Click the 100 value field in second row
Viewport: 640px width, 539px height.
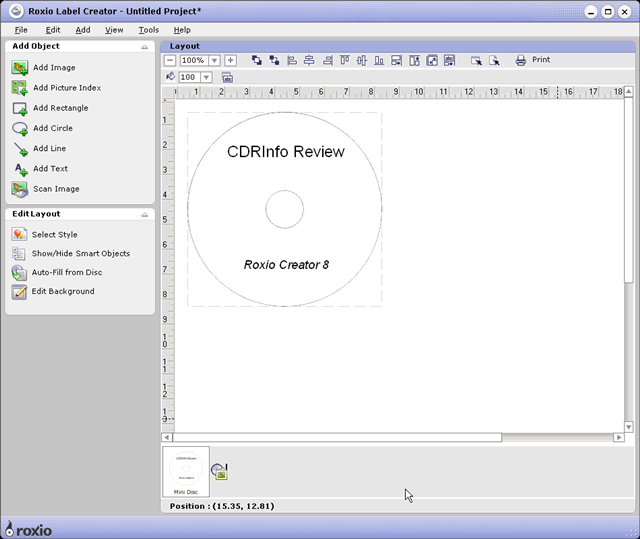tap(189, 77)
